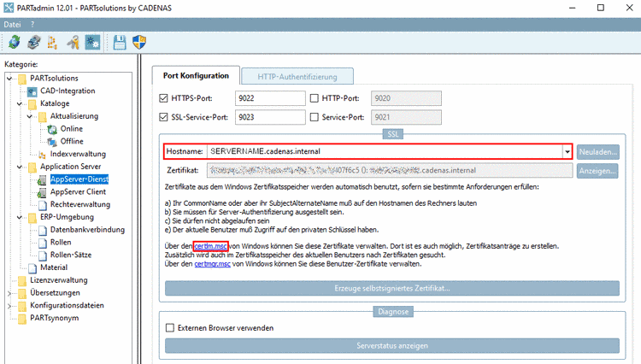Click the AppServer-Dienst icon in tree
This screenshot has height=364, width=641.
point(42,179)
